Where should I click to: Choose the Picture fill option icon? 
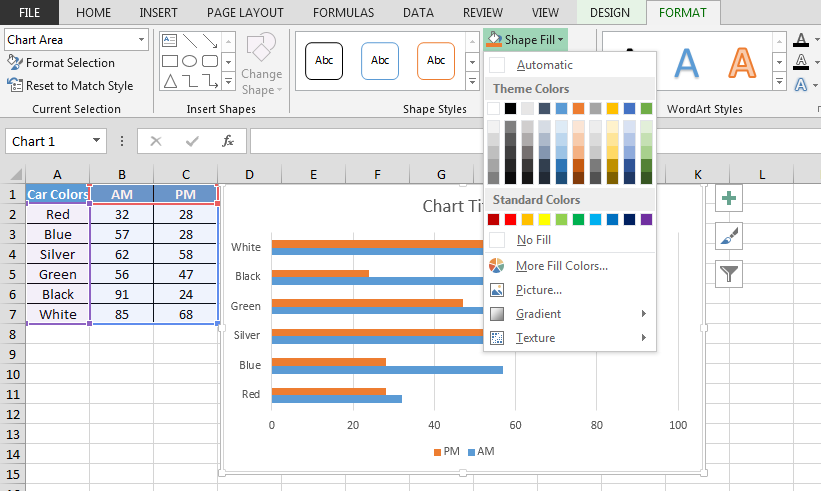(x=497, y=290)
